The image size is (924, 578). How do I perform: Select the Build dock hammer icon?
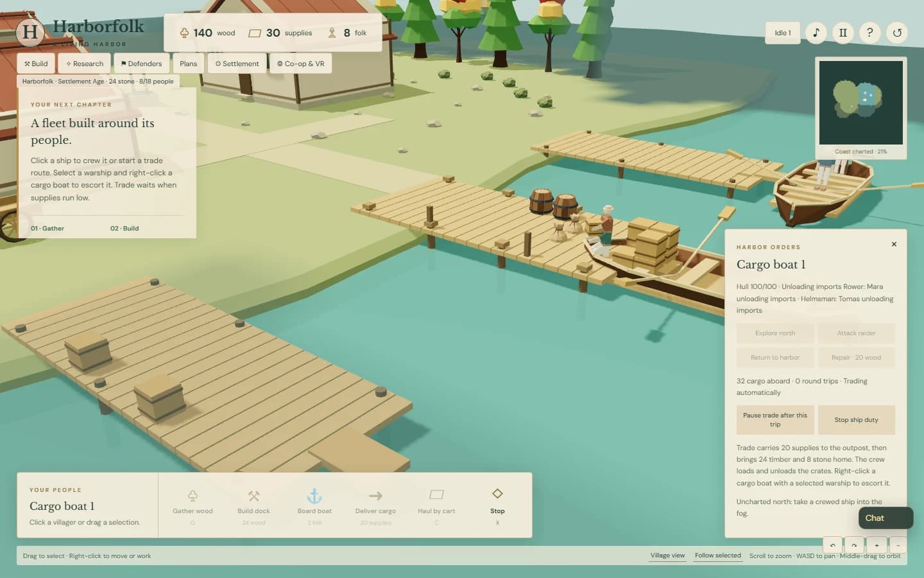coord(253,496)
